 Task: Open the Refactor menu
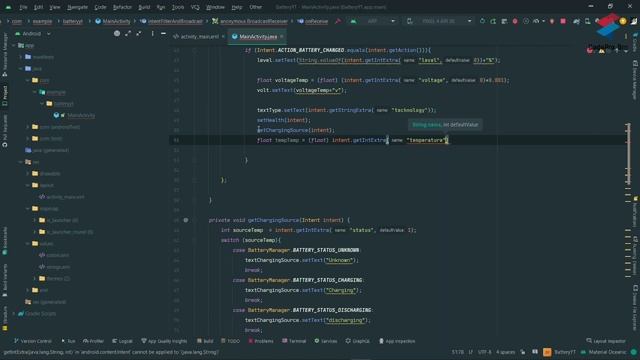click(x=122, y=7)
